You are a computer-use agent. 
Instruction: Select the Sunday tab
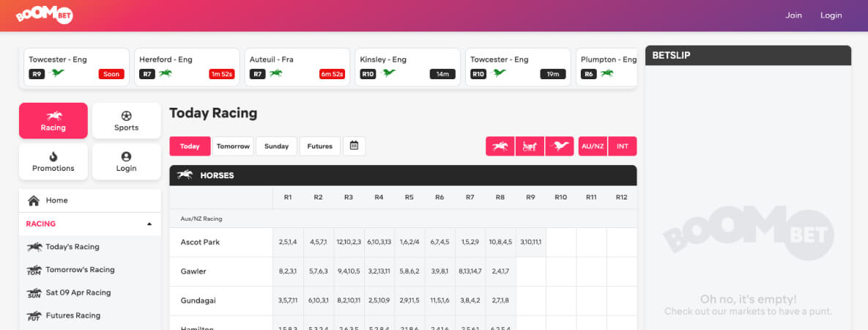click(x=276, y=147)
